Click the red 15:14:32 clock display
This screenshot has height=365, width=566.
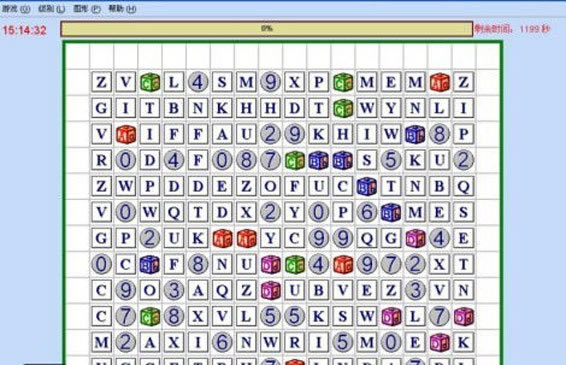click(25, 30)
